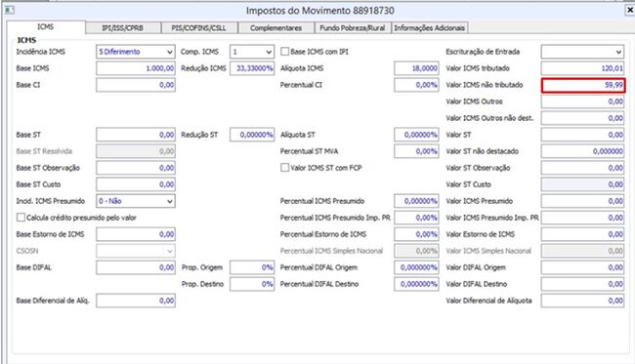635x364 pixels.
Task: Click Percentual ICMS Simples Nacional field
Action: [416, 251]
